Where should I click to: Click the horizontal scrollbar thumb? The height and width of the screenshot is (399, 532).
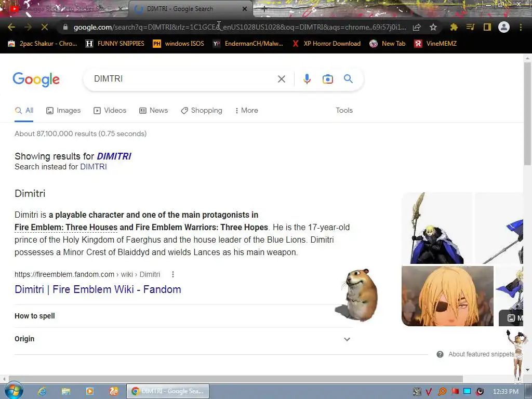point(236,379)
